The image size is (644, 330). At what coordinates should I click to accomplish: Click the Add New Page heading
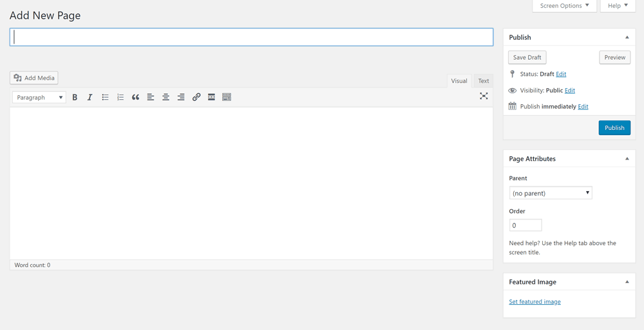pos(45,15)
